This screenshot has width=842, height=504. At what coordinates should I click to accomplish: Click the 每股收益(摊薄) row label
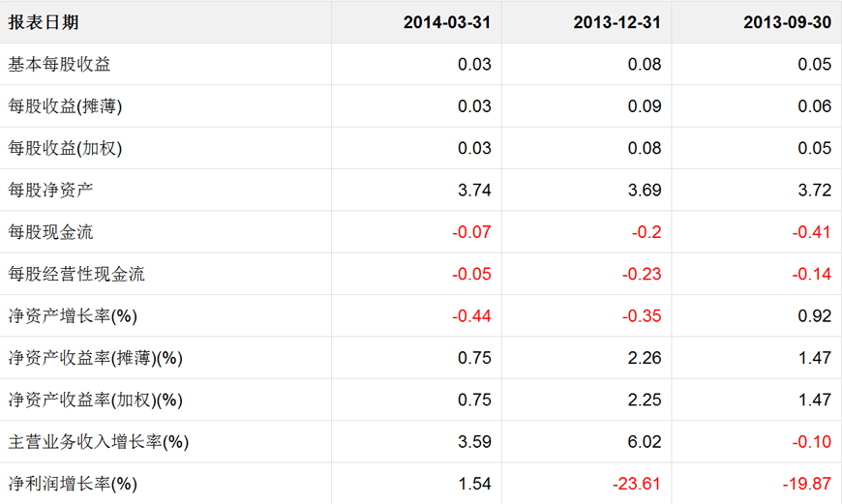coord(66,106)
